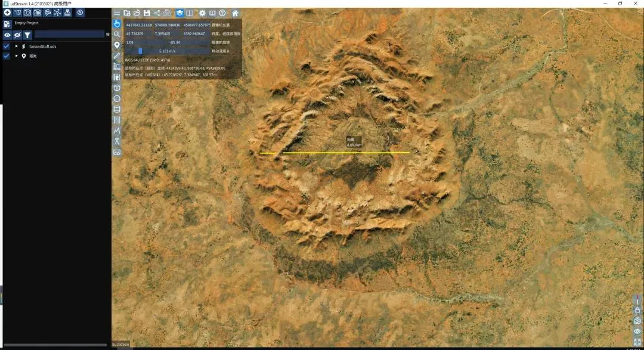Click the home view icon
This screenshot has height=350, width=644.
tap(235, 13)
